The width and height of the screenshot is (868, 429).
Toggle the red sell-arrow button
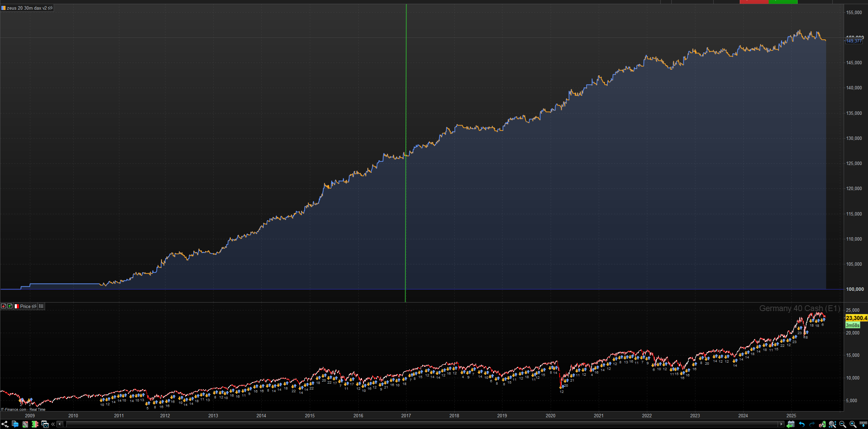(3, 306)
